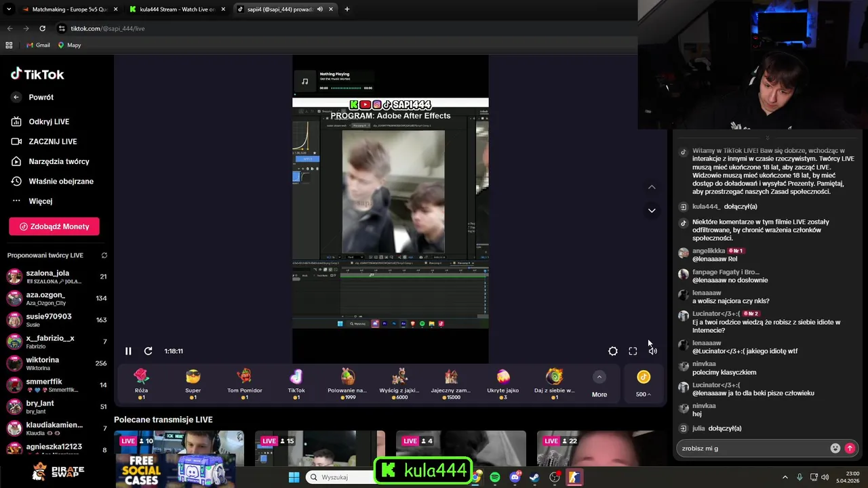Image resolution: width=868 pixels, height=488 pixels.
Task: Select klaudiakamien... in suggested creators
Action: tap(57, 428)
